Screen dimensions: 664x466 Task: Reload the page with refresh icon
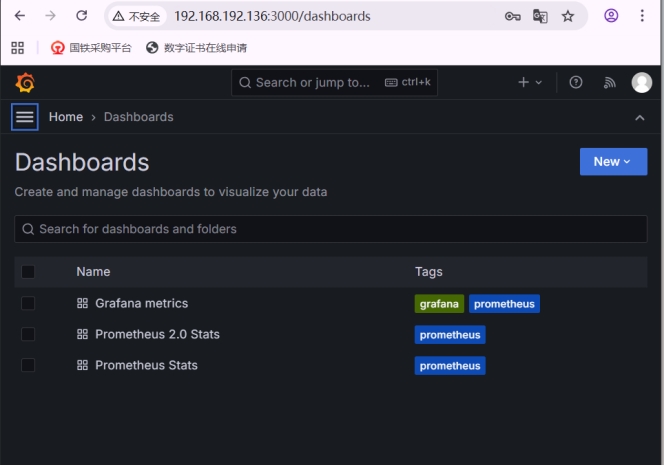click(x=82, y=16)
